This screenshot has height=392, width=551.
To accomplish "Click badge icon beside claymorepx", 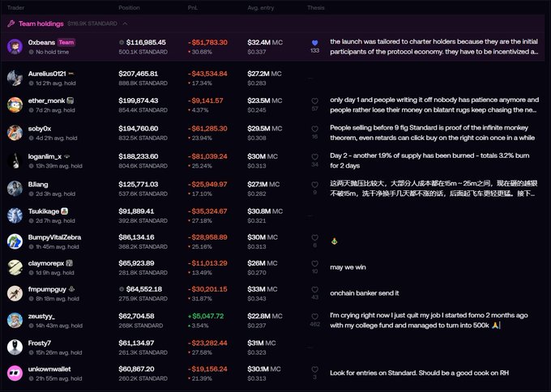I will tap(69, 263).
